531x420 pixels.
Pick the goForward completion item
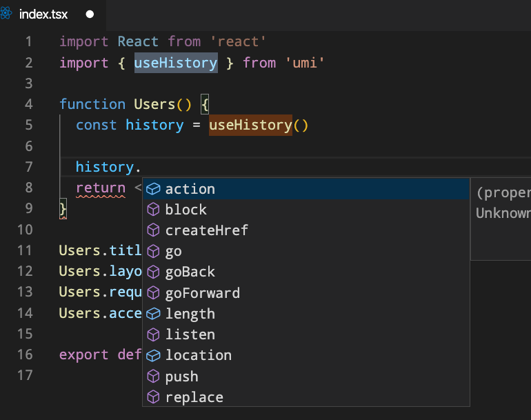point(306,293)
